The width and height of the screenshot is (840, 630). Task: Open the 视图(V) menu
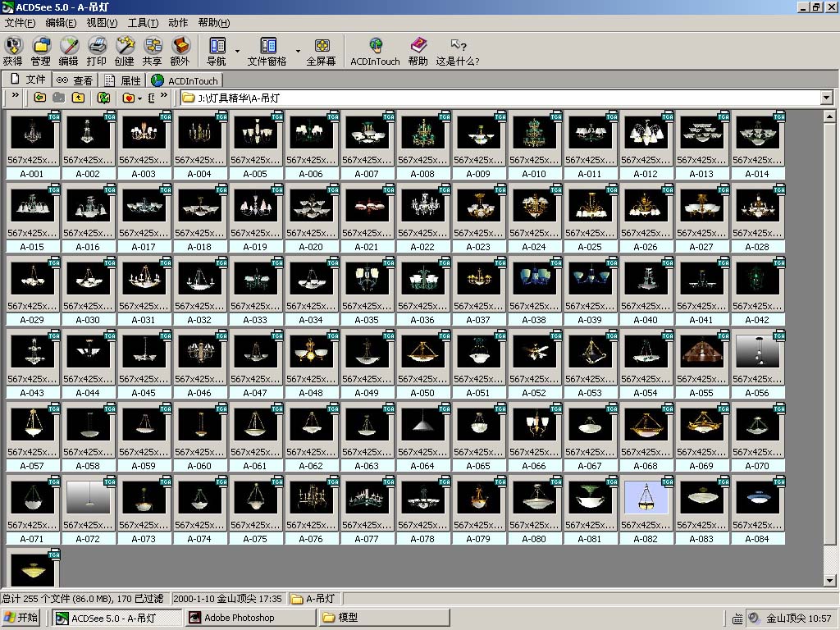coord(102,22)
